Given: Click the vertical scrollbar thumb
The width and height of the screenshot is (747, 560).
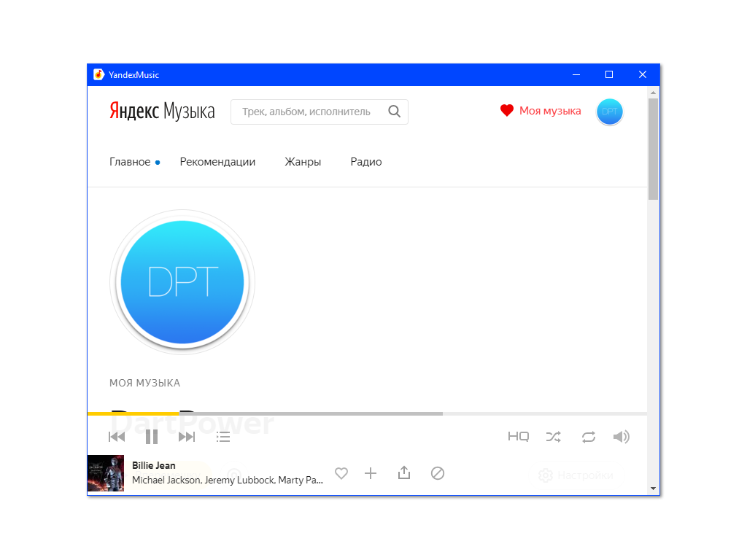Looking at the screenshot, I should coord(653,149).
